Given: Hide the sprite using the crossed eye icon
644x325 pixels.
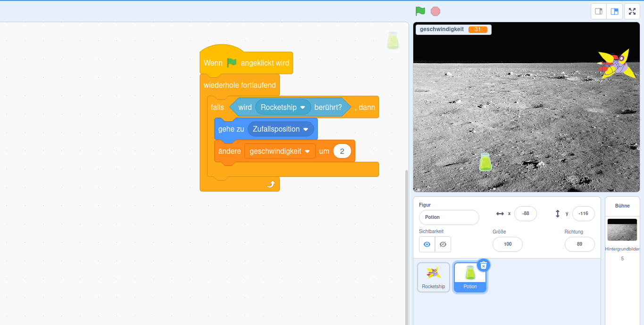Looking at the screenshot, I should point(443,244).
